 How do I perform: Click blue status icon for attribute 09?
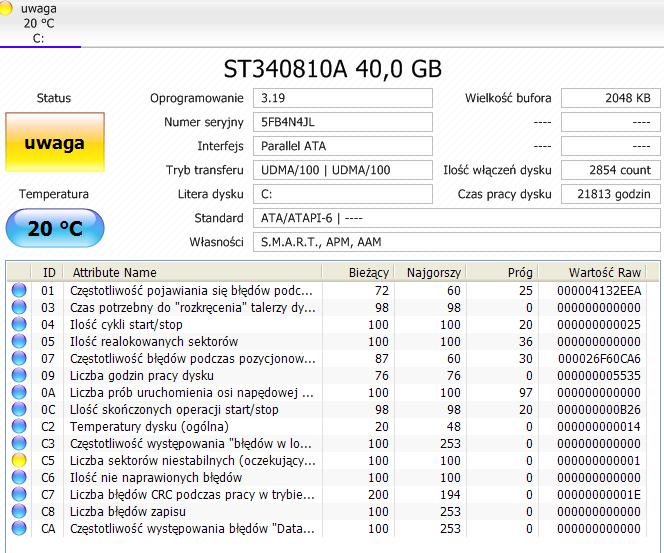coord(19,375)
